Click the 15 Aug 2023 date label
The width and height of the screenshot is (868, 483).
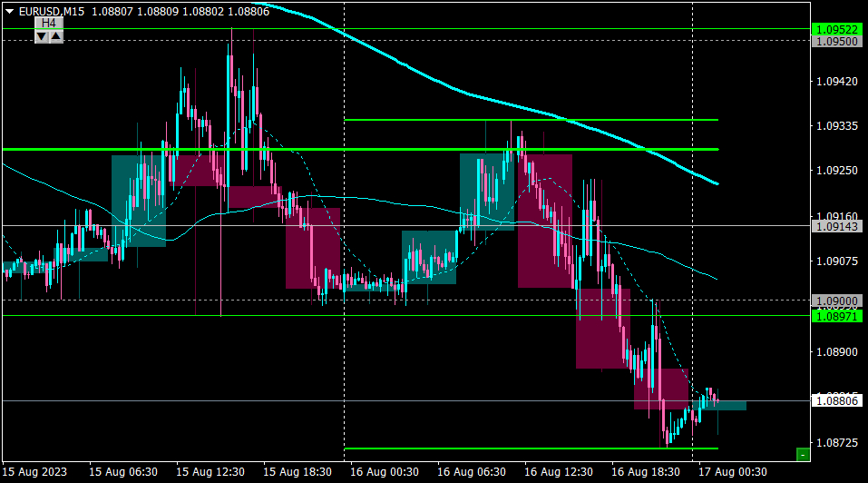point(34,472)
